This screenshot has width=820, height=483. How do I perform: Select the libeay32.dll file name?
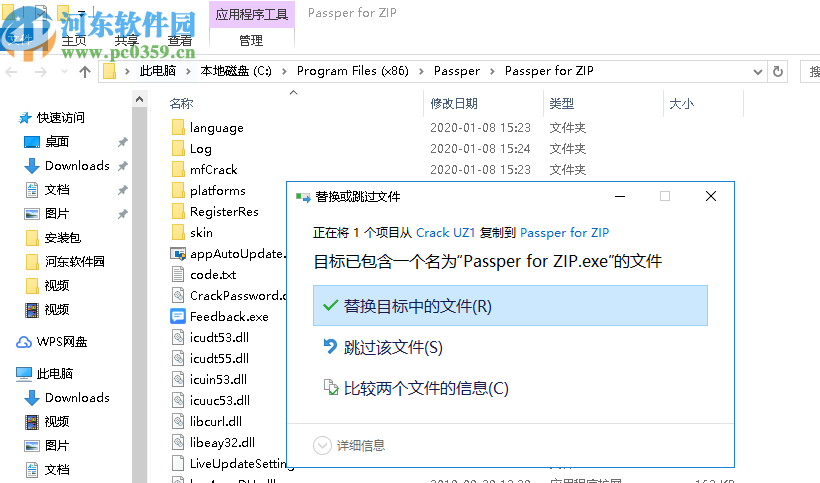pos(222,442)
